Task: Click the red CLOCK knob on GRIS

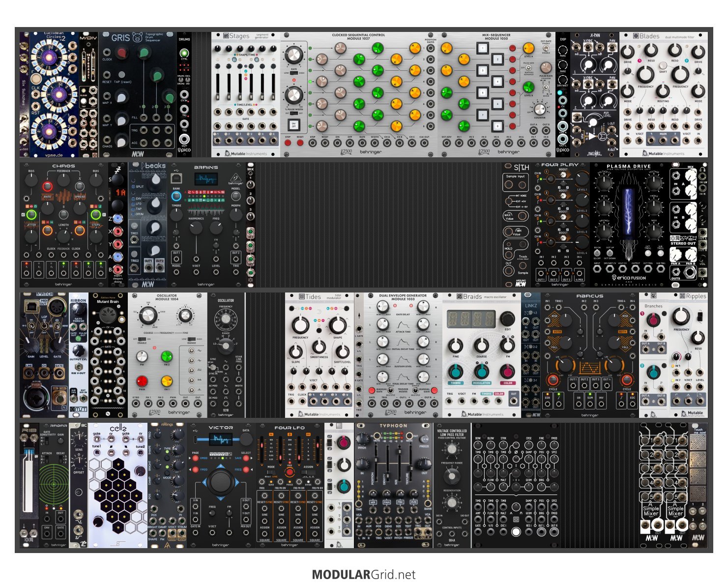Action: (x=122, y=53)
